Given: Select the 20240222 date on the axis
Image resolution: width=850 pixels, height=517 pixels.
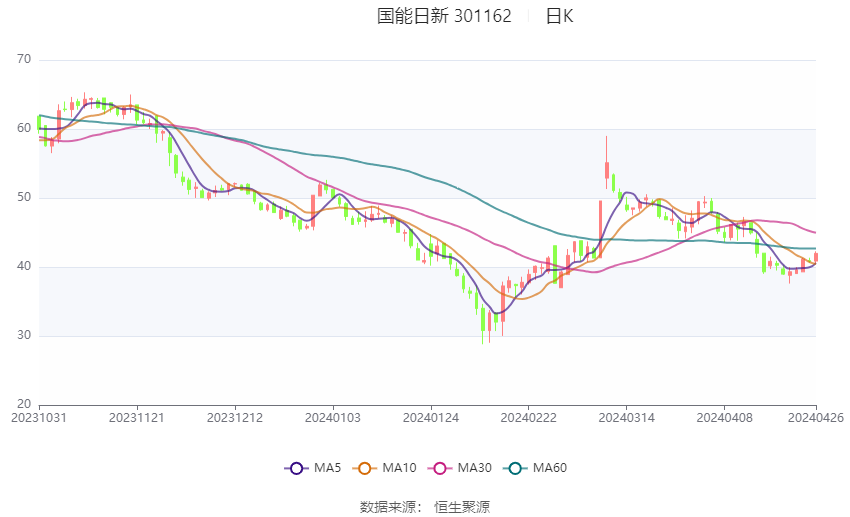Looking at the screenshot, I should 528,417.
